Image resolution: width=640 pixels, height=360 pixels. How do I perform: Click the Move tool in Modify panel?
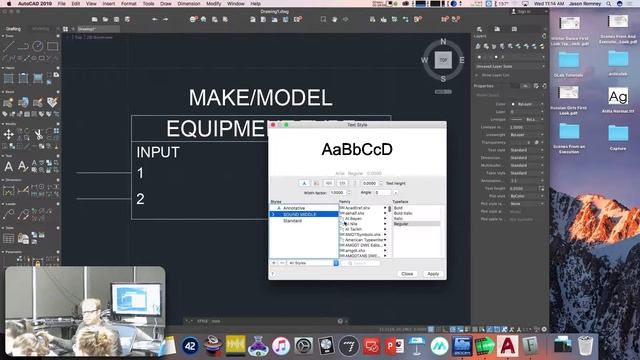click(x=9, y=134)
